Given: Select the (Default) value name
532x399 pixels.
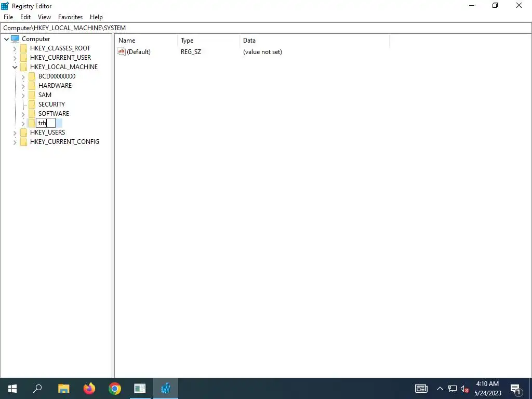Looking at the screenshot, I should pos(138,52).
